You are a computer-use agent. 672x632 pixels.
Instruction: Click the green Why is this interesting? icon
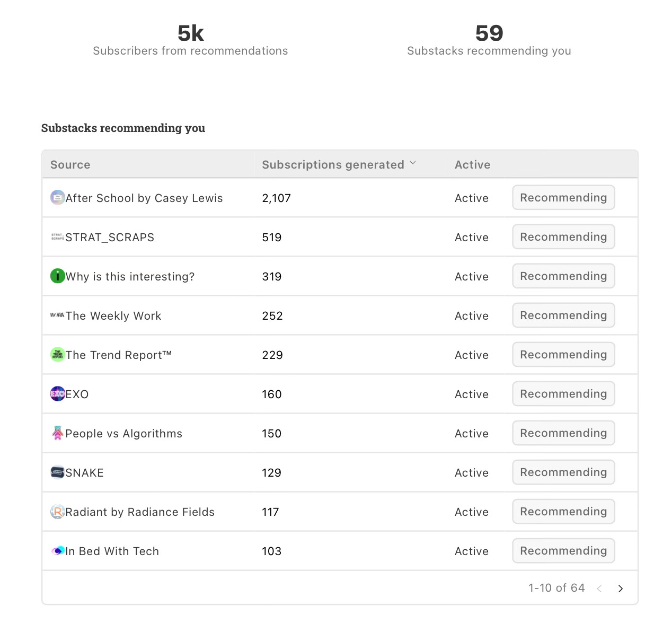pyautogui.click(x=57, y=276)
